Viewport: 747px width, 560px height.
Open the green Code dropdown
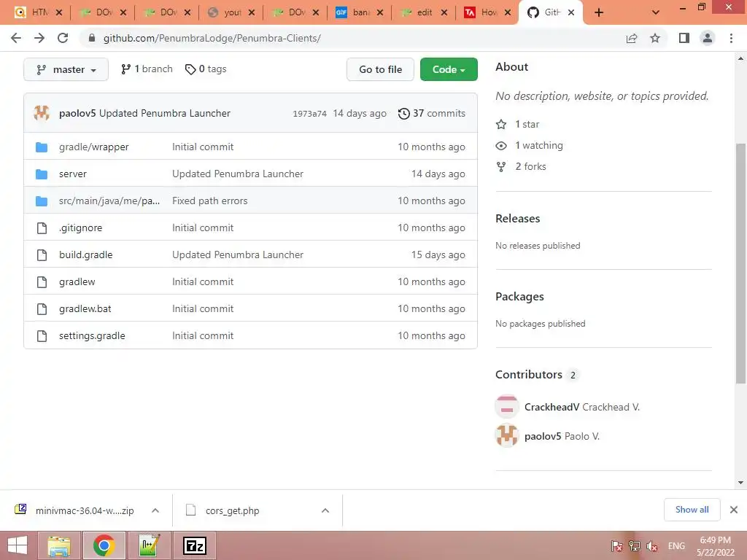coord(449,69)
